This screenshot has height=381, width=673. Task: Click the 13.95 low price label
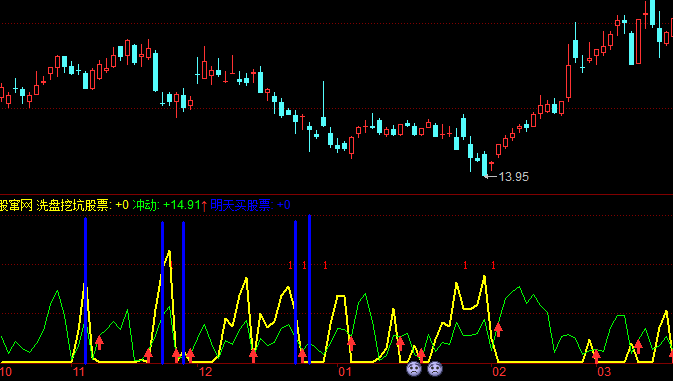(x=514, y=177)
